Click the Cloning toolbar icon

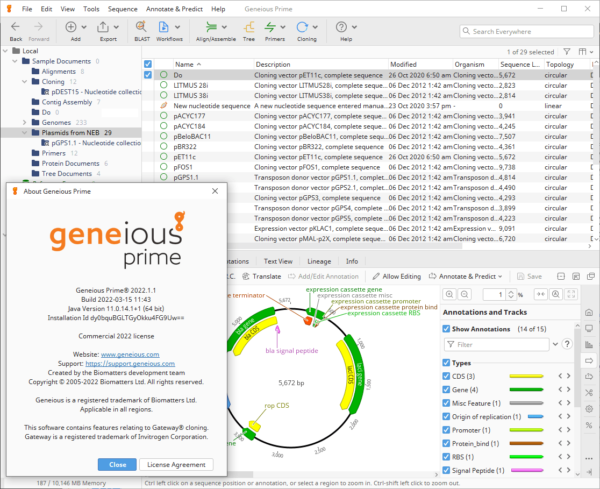point(302,27)
